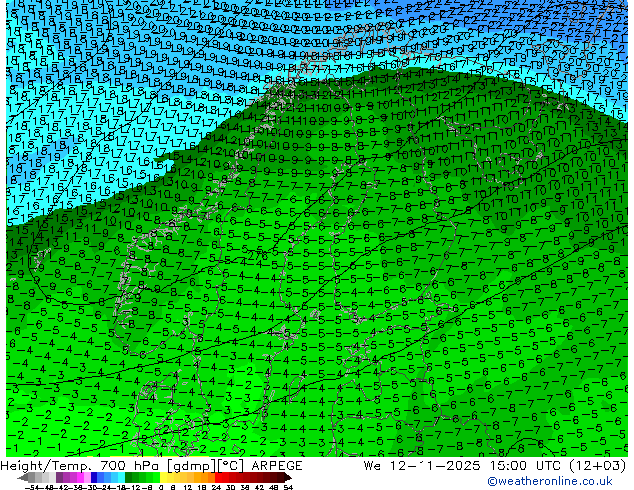Click the '[gdmp]' unit label in the title

click(x=192, y=466)
